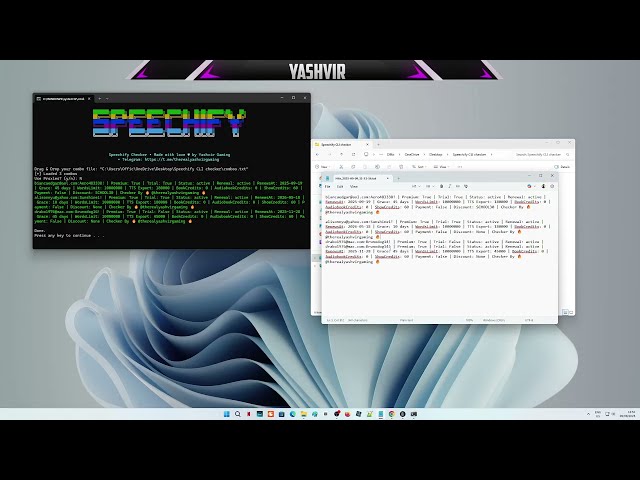Click the Cut icon in File Explorer toolbar
Viewport: 640px width, 480px height.
341,167
